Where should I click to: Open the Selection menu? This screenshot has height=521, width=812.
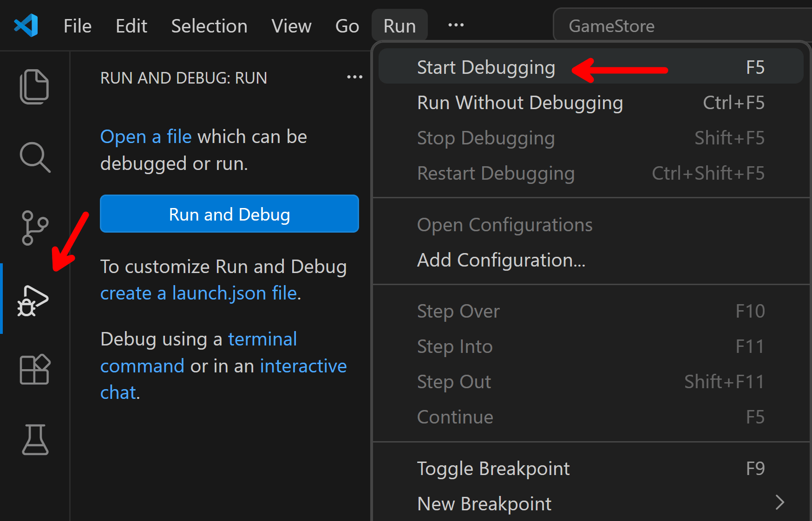point(209,26)
